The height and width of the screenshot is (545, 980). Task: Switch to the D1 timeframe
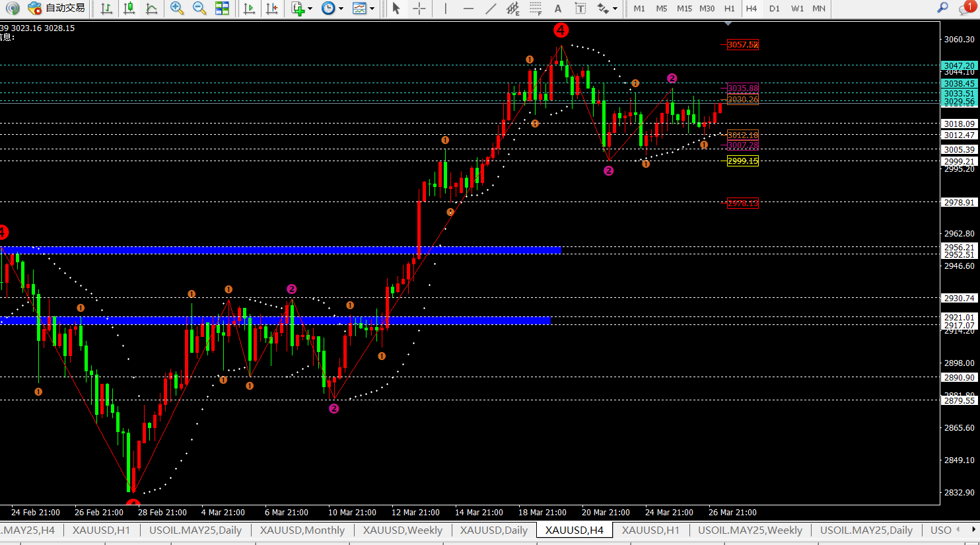774,9
